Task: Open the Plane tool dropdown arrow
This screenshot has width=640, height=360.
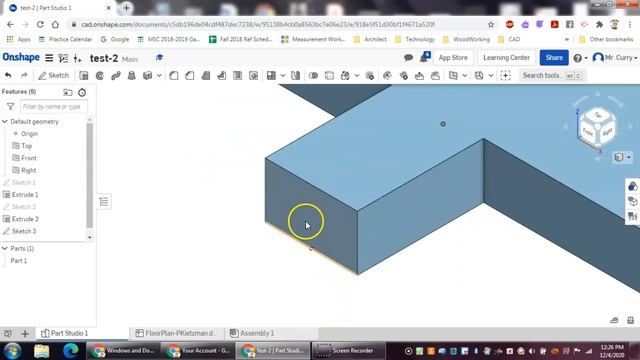Action: (x=464, y=76)
